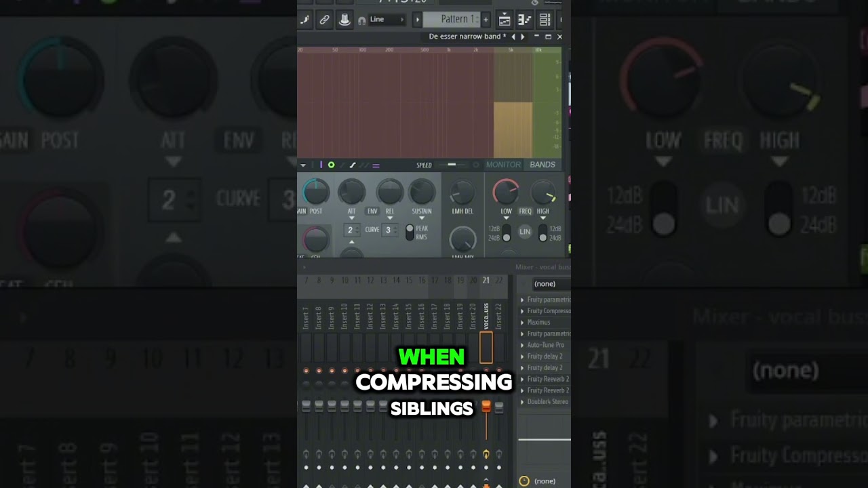The width and height of the screenshot is (868, 488).
Task: Open the piano roll view icon
Action: (x=524, y=20)
